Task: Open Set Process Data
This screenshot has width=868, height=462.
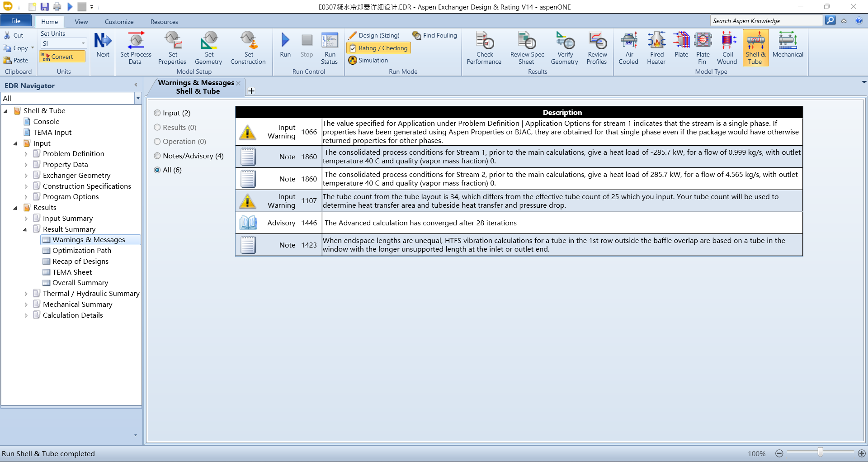Action: (x=136, y=48)
